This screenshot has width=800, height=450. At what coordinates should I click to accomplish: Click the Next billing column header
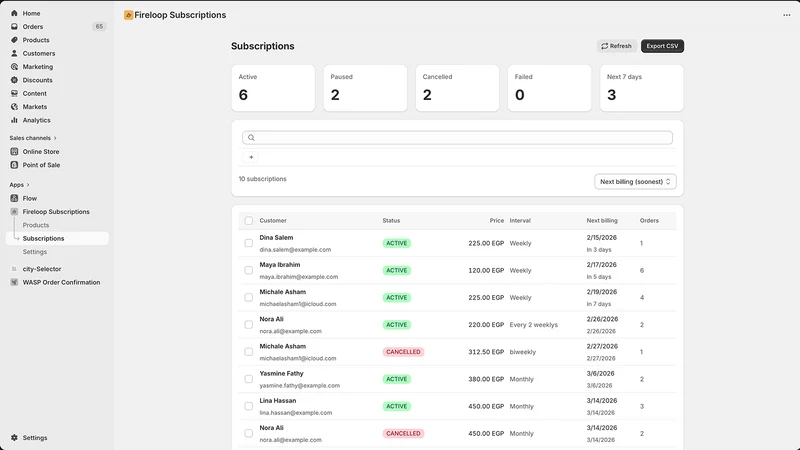coord(602,221)
